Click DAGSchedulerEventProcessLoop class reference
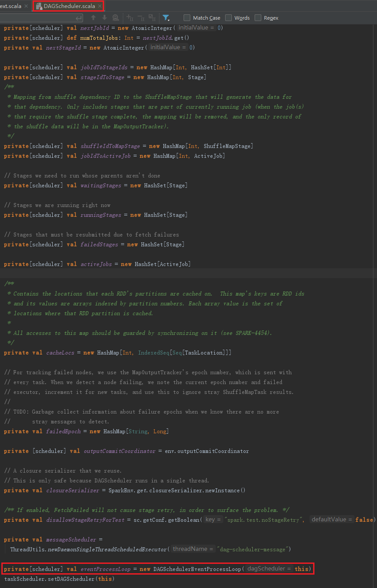Screen dimensions: 377x588 (198, 569)
